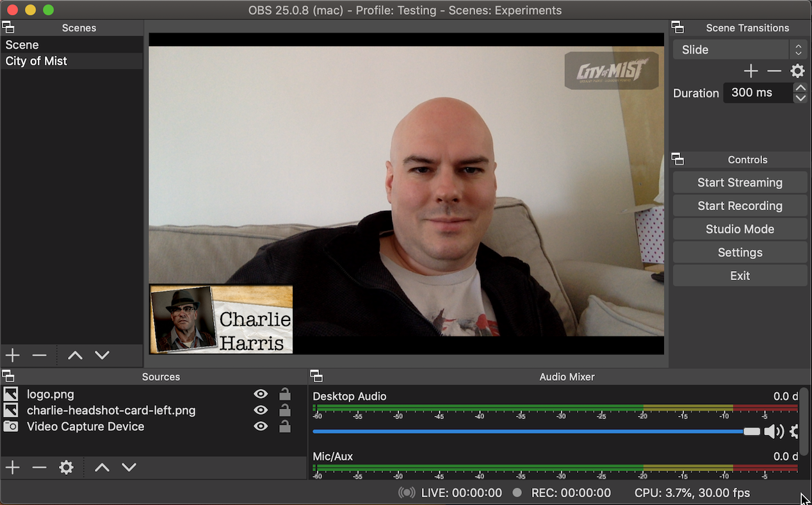812x505 pixels.
Task: Select Scene in the Scenes list
Action: [x=22, y=44]
